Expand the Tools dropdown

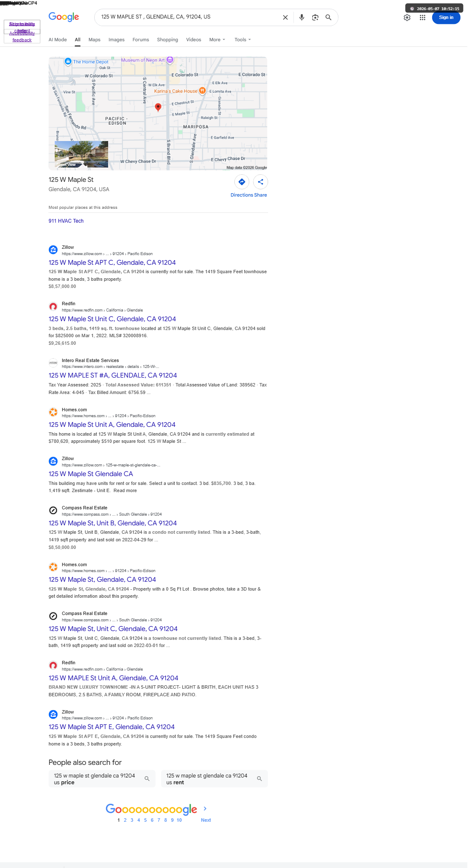[242, 40]
